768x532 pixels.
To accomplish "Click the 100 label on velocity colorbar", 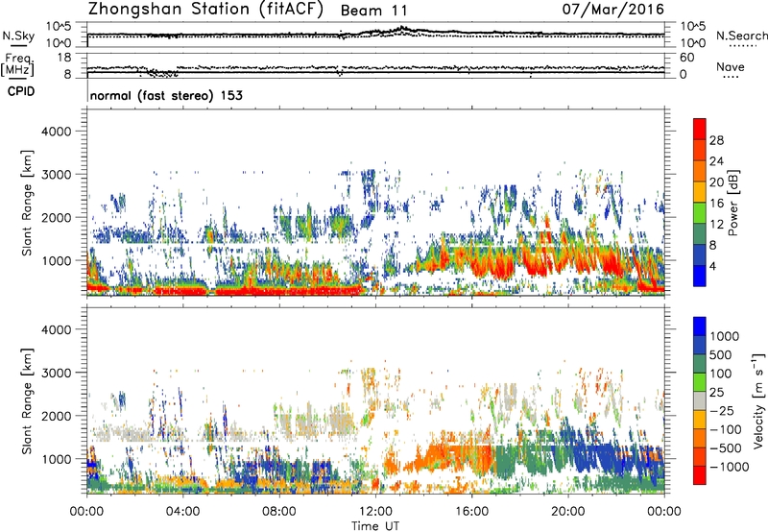I will [x=721, y=374].
